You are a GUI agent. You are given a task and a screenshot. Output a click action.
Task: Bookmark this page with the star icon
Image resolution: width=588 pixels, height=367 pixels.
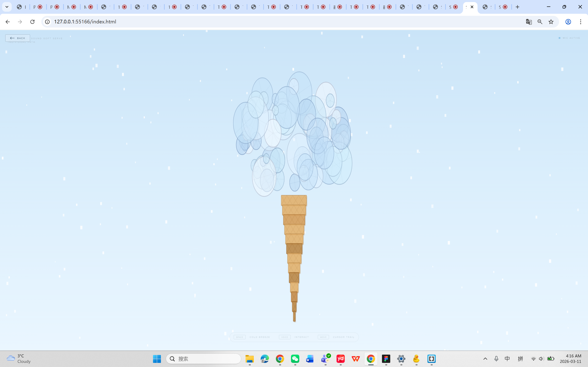coord(551,22)
